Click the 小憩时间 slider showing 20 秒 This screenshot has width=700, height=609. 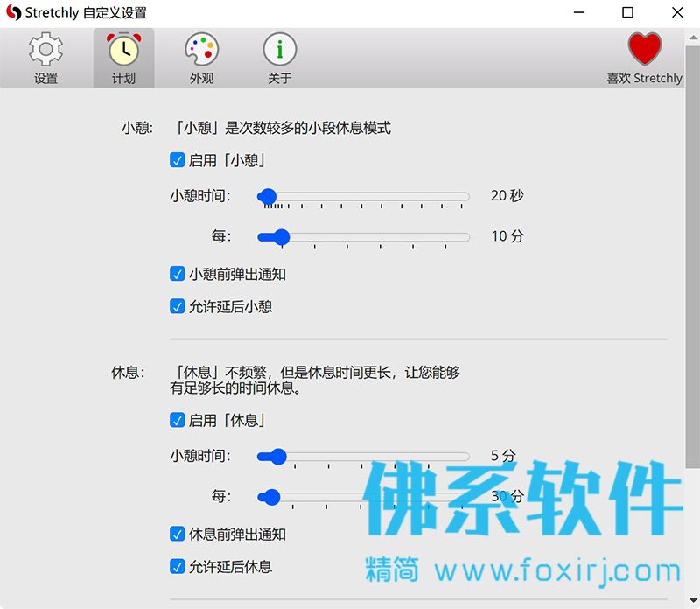point(363,197)
